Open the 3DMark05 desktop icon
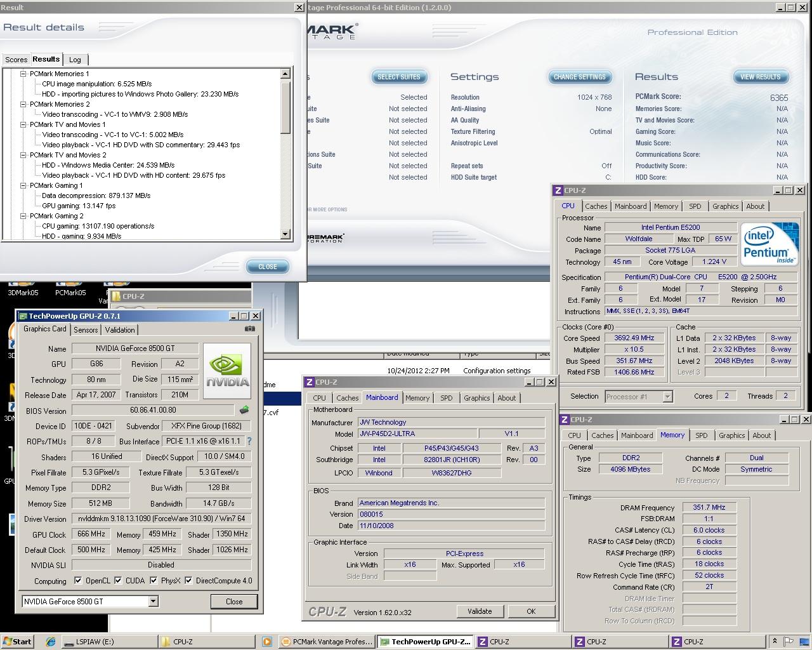Viewport: 812px width, 650px height. coord(23,288)
